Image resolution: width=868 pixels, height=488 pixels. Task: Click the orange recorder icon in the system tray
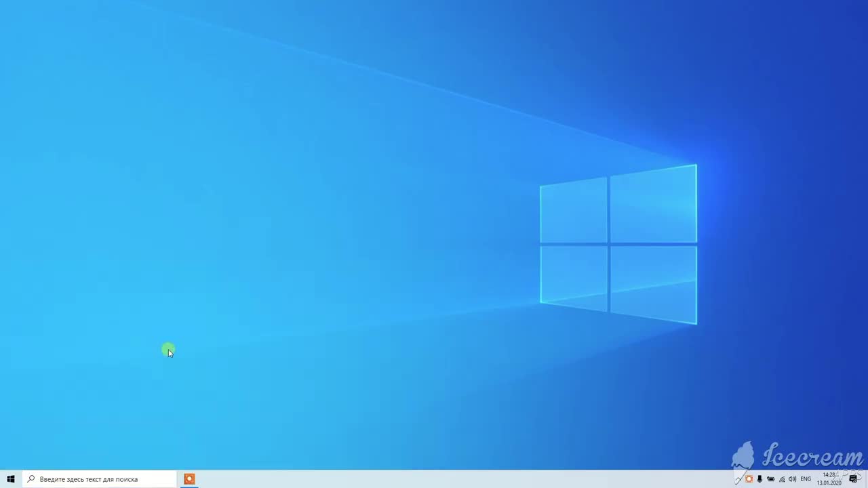pyautogui.click(x=749, y=479)
